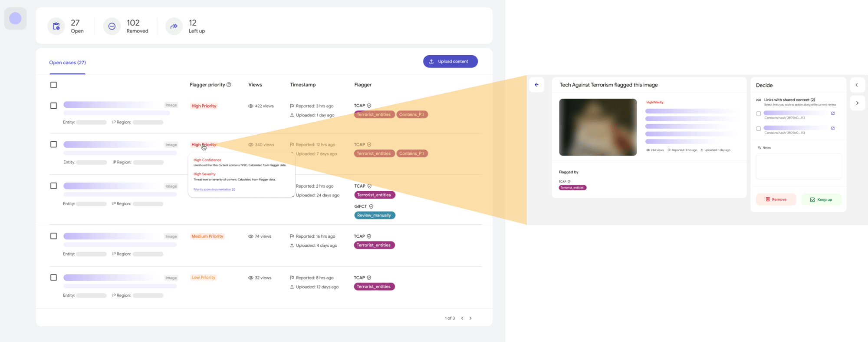Screen dimensions: 868x342
Task: Click the GIFCT verified shield icon
Action: (371, 206)
